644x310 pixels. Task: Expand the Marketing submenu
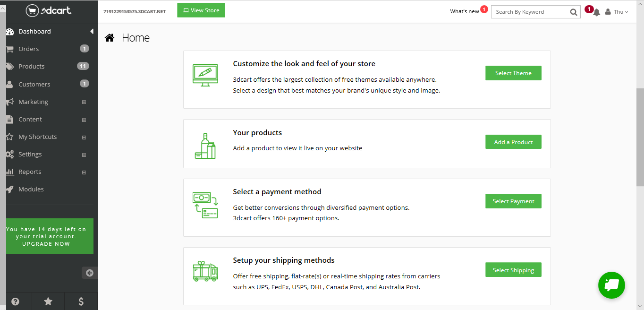pyautogui.click(x=84, y=102)
